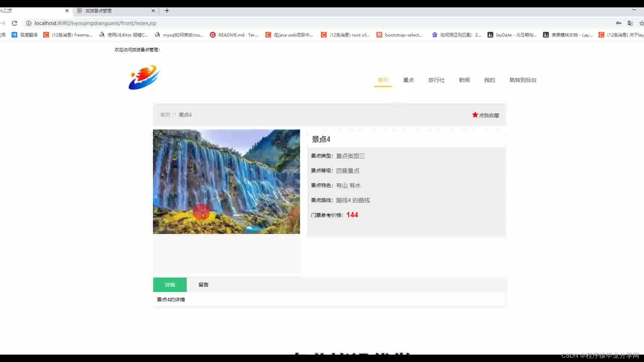Click 跳转到后台 link
The width and height of the screenshot is (644, 362).
click(523, 80)
